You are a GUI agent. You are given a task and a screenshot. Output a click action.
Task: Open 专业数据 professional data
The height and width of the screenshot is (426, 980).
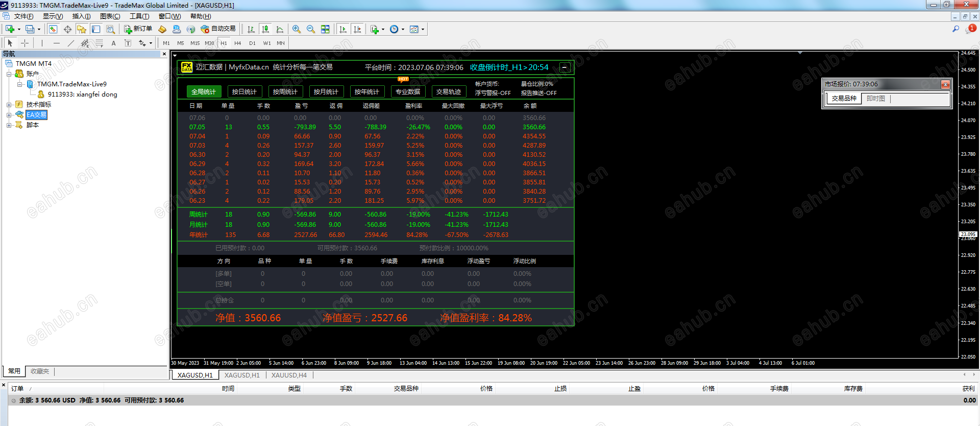[x=407, y=92]
